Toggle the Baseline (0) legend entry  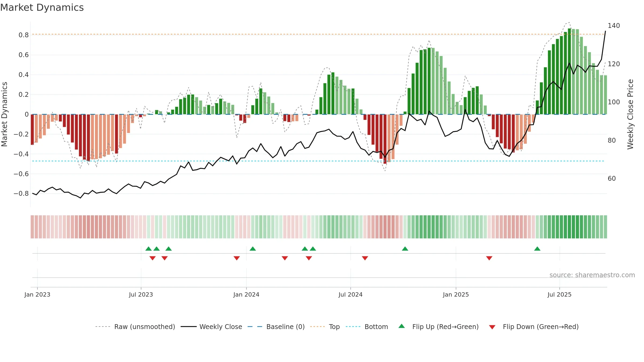click(276, 327)
